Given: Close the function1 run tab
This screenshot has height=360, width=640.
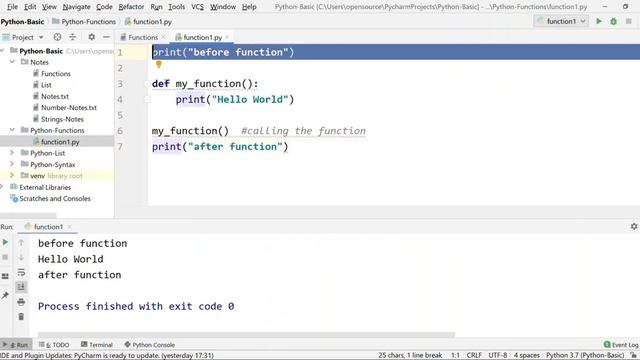Looking at the screenshot, I should 69,227.
